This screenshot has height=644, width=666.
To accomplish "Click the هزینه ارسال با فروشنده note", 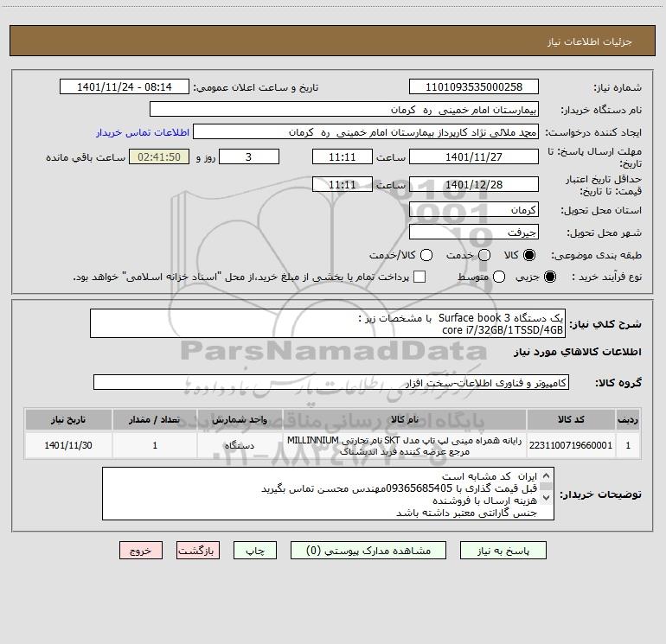I will click(x=485, y=501).
